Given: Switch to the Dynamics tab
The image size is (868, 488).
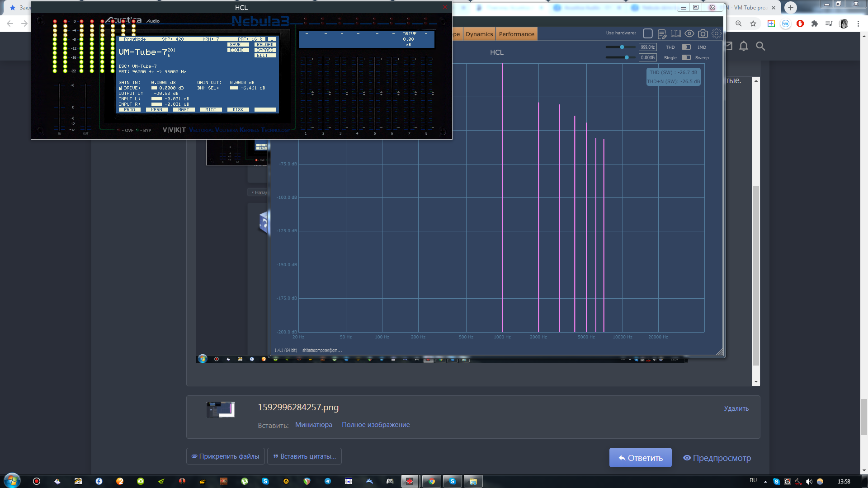Looking at the screenshot, I should pos(479,34).
